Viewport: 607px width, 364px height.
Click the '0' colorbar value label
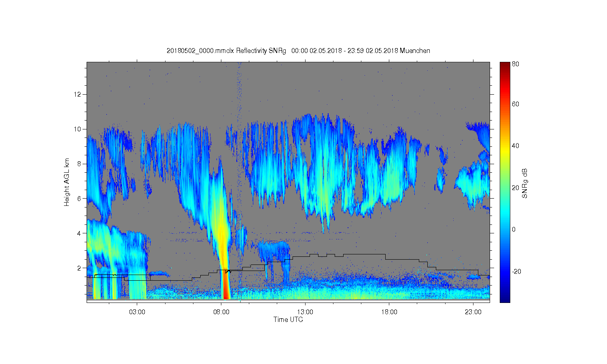coord(514,230)
